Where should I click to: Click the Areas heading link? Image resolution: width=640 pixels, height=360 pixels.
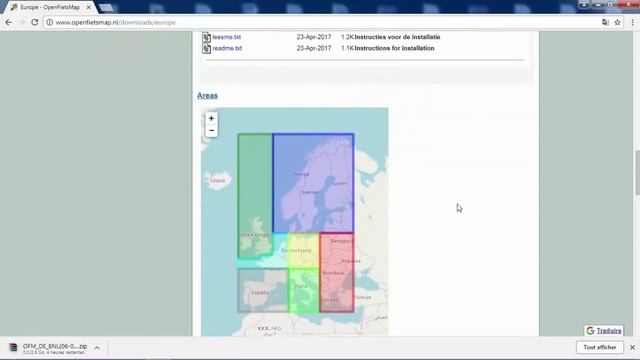pyautogui.click(x=207, y=96)
